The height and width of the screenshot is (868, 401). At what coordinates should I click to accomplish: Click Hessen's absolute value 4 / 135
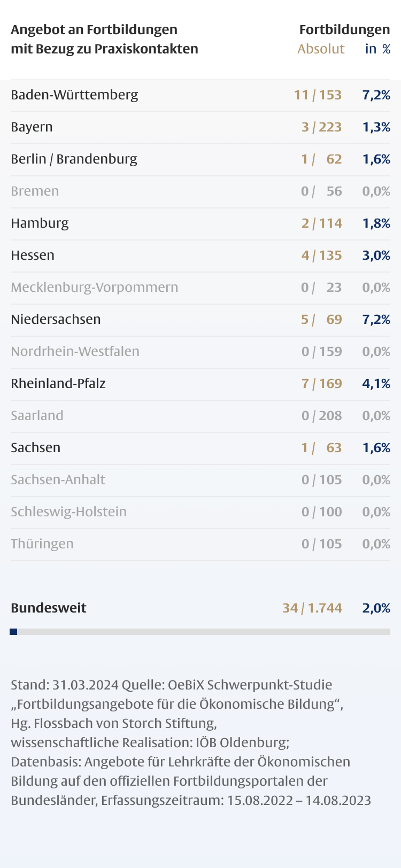click(321, 255)
